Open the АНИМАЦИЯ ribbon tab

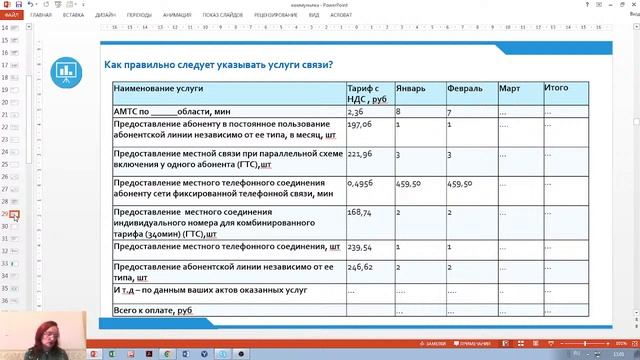click(x=177, y=15)
